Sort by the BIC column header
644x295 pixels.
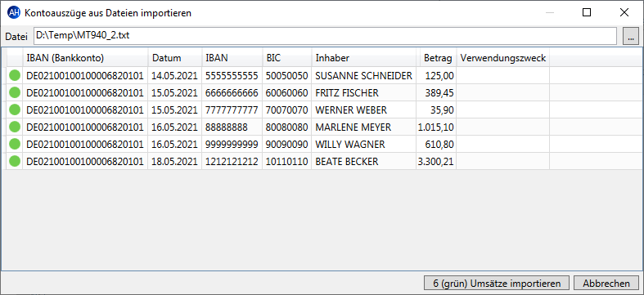(x=287, y=58)
